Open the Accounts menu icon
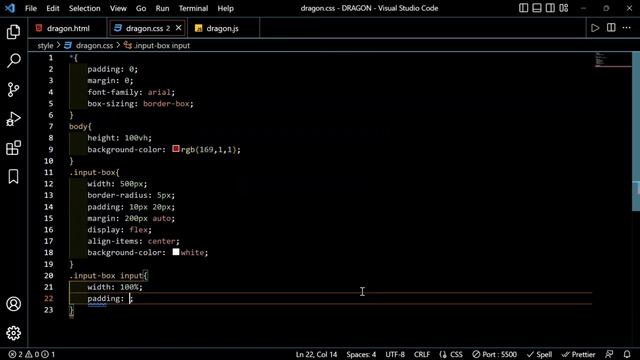Viewport: 640px width, 360px height. (x=13, y=304)
